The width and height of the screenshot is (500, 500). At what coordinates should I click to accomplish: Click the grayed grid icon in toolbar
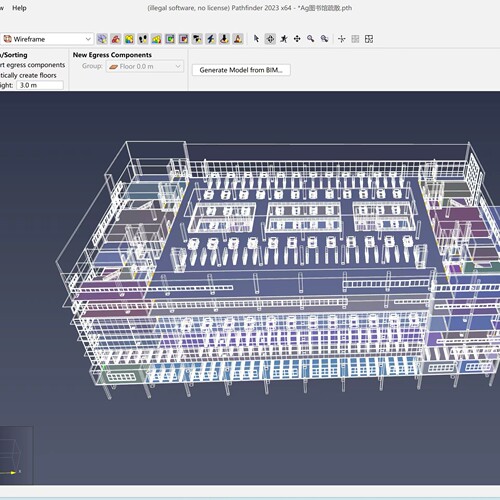pyautogui.click(x=355, y=39)
